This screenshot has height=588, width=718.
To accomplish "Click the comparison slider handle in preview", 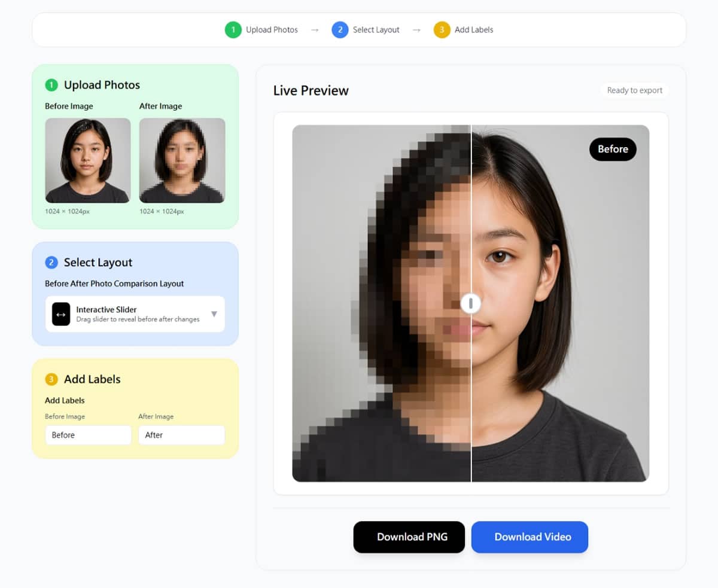I will (471, 303).
